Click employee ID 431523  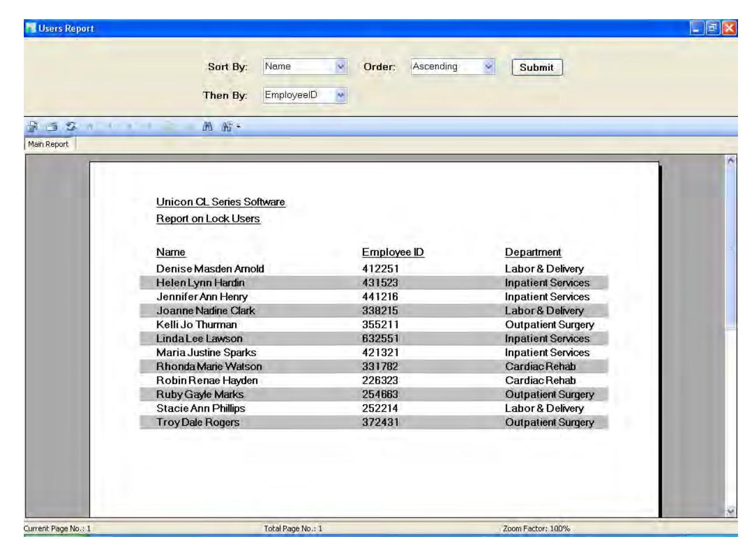380,282
